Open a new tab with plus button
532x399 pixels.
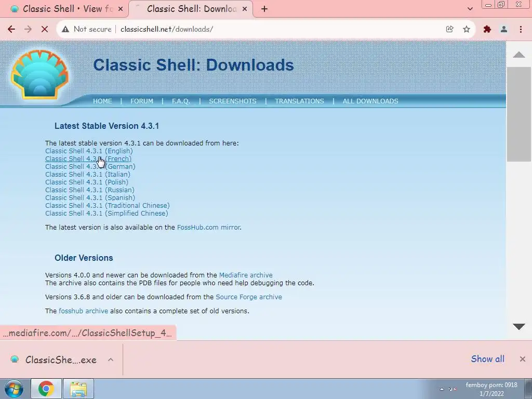(264, 9)
